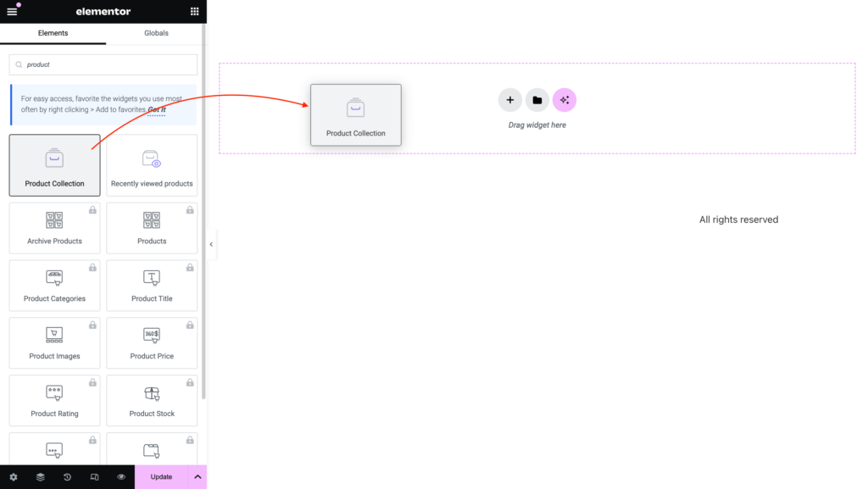Image resolution: width=868 pixels, height=489 pixels.
Task: Select the Recently viewed products widget
Action: pyautogui.click(x=152, y=164)
